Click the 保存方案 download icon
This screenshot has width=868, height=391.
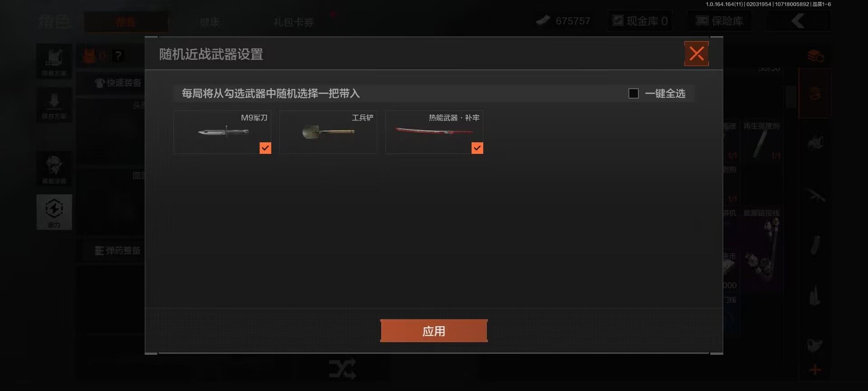tap(54, 105)
